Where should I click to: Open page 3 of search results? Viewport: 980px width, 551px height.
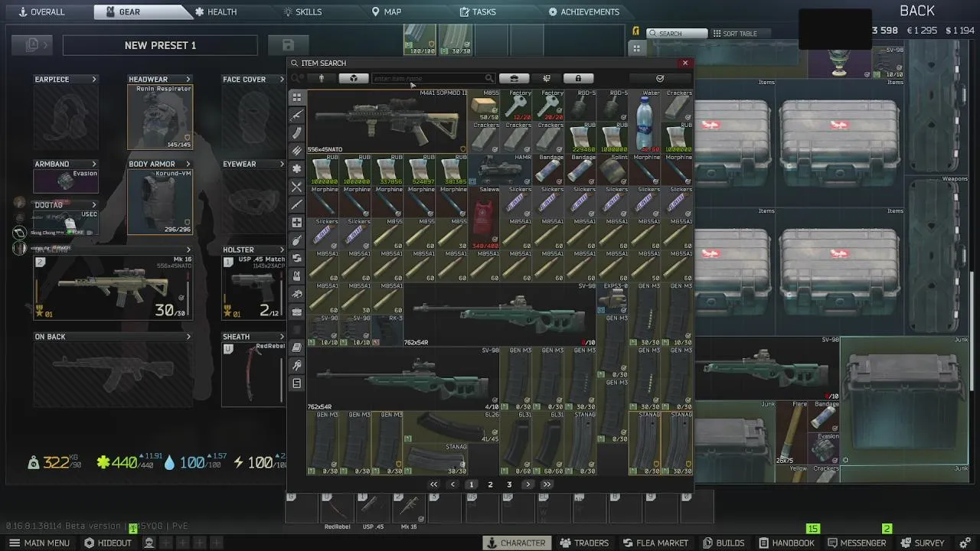(x=509, y=484)
